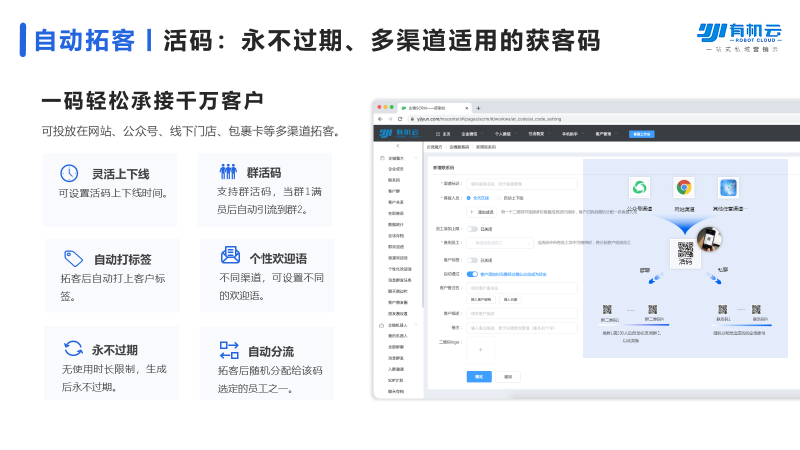The image size is (800, 450).
Task: Click the blue 确定 submit button
Action: [x=479, y=377]
